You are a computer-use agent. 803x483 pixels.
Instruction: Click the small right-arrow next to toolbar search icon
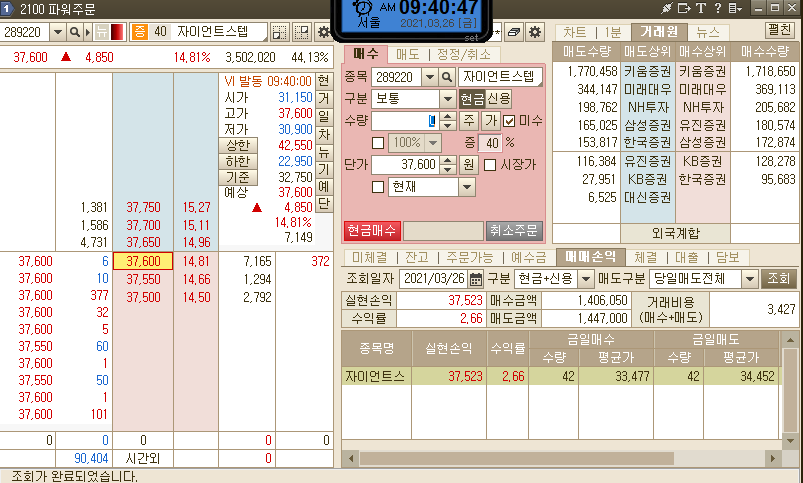88,32
